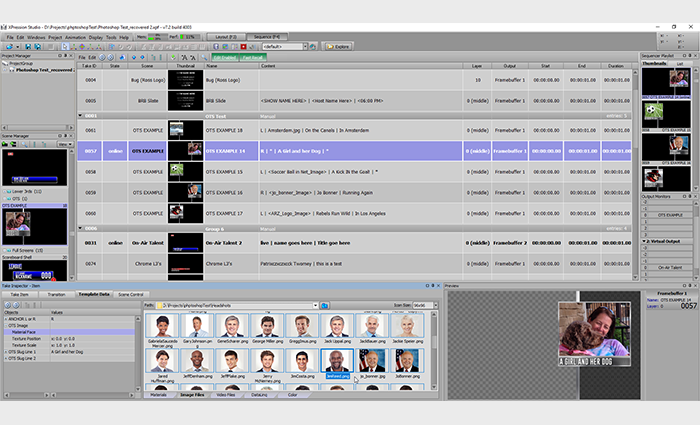Image resolution: width=700 pixels, height=425 pixels.
Task: Select the JimCosta.png headshot icon
Action: (299, 364)
